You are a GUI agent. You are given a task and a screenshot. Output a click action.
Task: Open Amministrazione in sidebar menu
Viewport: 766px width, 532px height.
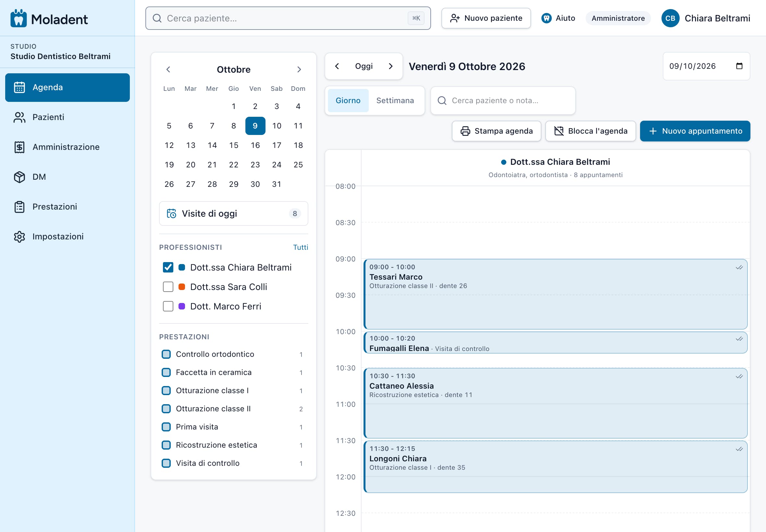coord(68,147)
